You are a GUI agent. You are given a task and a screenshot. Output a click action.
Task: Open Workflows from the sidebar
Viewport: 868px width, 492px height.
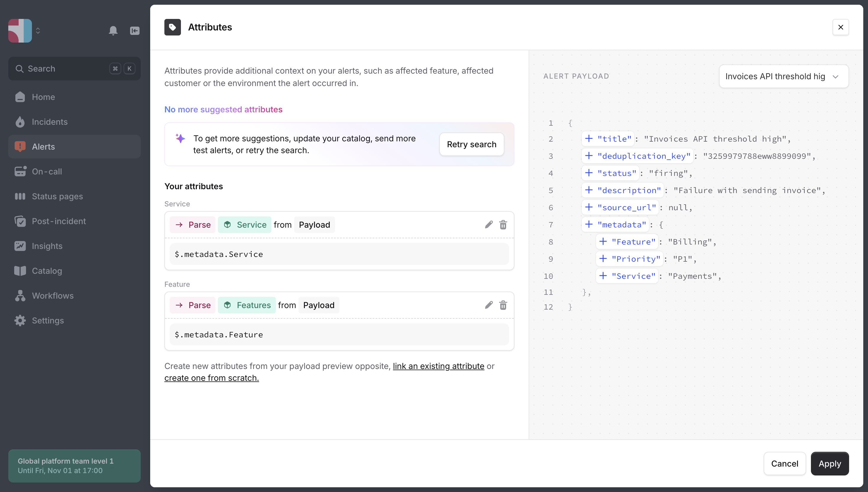click(52, 296)
